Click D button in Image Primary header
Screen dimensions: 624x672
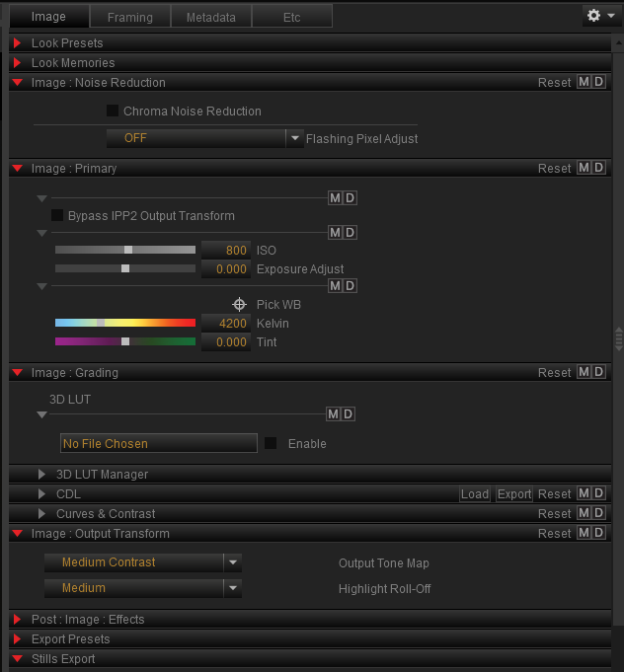tap(598, 168)
